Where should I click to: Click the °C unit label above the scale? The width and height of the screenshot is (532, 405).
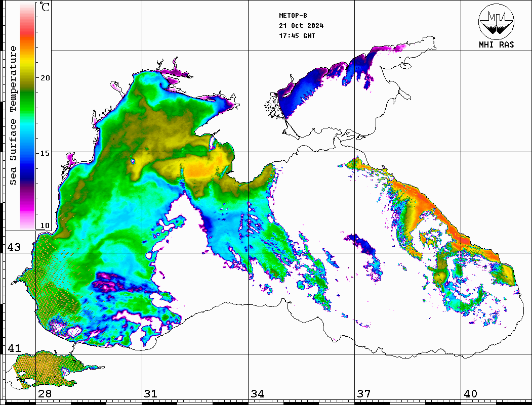[x=45, y=7]
